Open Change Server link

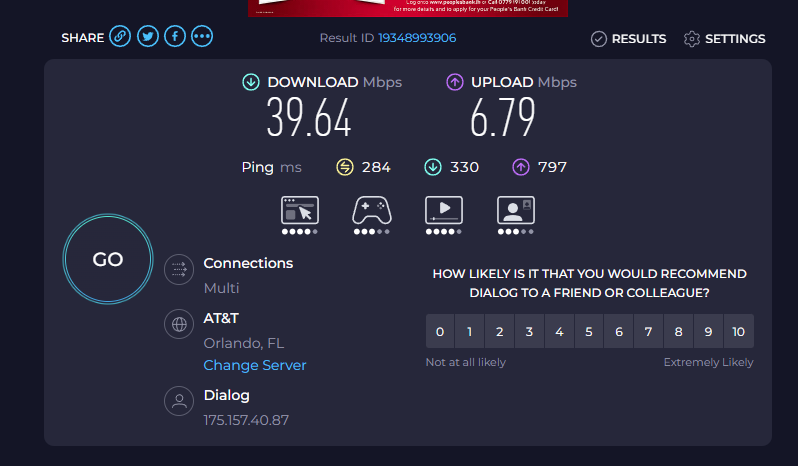tap(255, 365)
